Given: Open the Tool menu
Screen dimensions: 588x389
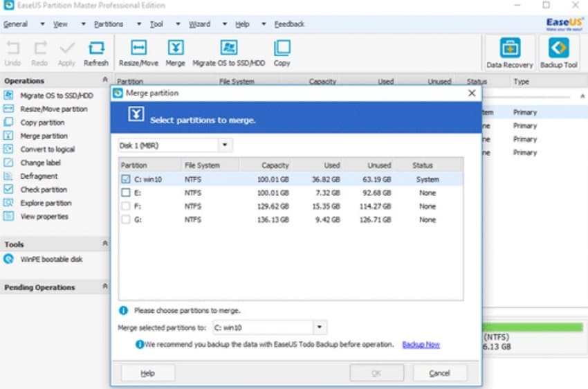Looking at the screenshot, I should 156,24.
